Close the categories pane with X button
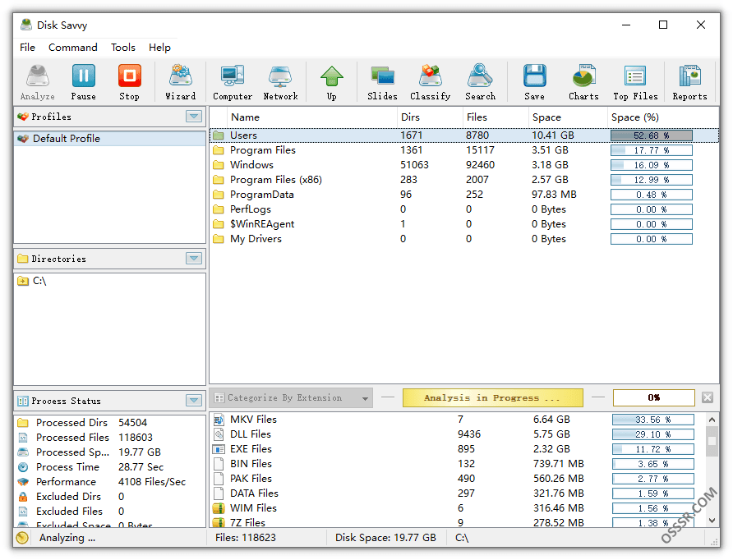 [708, 398]
